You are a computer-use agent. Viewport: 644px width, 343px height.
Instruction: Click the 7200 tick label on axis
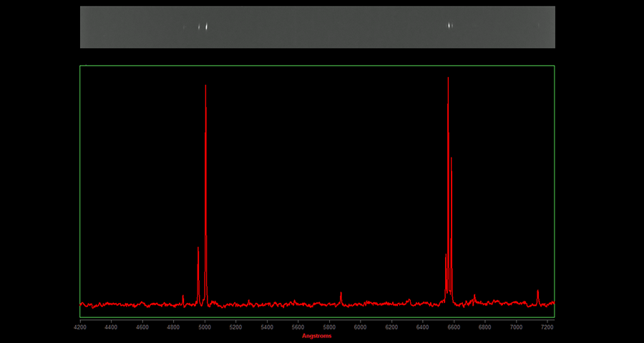pyautogui.click(x=547, y=327)
